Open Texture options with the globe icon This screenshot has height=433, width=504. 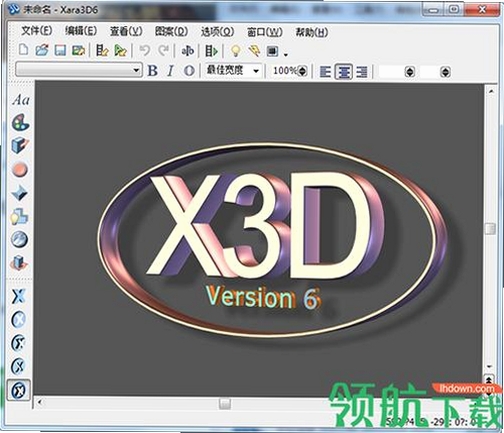coord(19,239)
